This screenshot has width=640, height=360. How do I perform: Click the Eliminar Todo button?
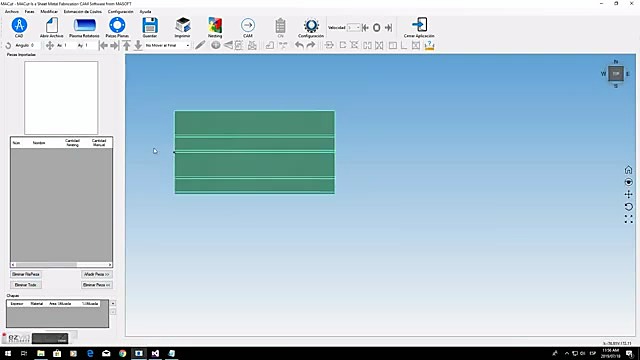point(26,285)
